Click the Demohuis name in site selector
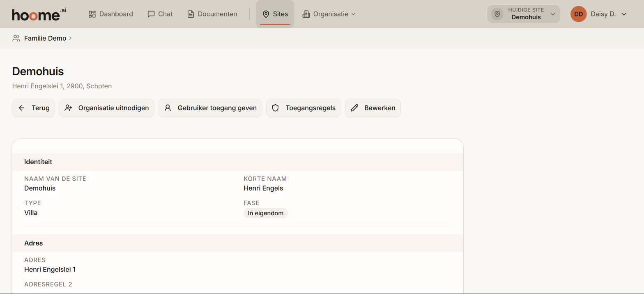This screenshot has height=294, width=644. click(x=526, y=17)
